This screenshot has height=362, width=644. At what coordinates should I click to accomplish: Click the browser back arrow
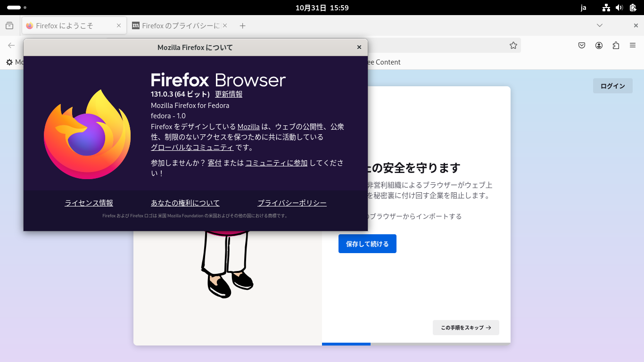point(11,45)
